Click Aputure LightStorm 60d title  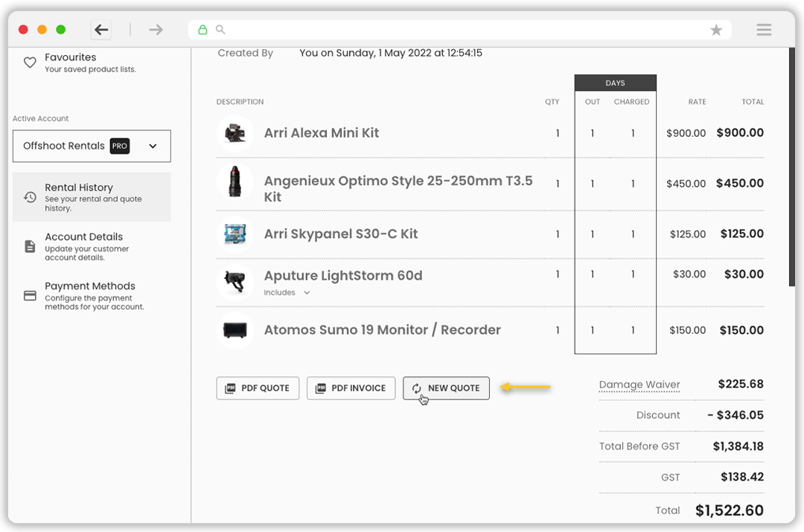pos(343,276)
